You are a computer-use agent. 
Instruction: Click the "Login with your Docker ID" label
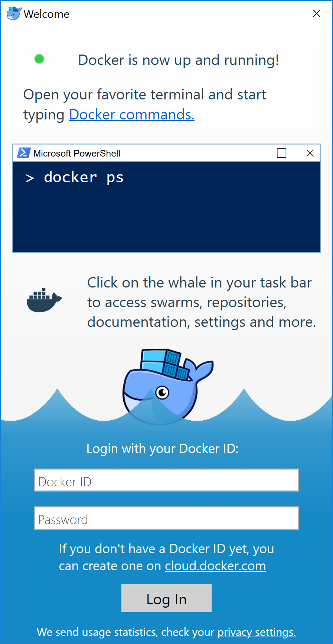pyautogui.click(x=162, y=448)
